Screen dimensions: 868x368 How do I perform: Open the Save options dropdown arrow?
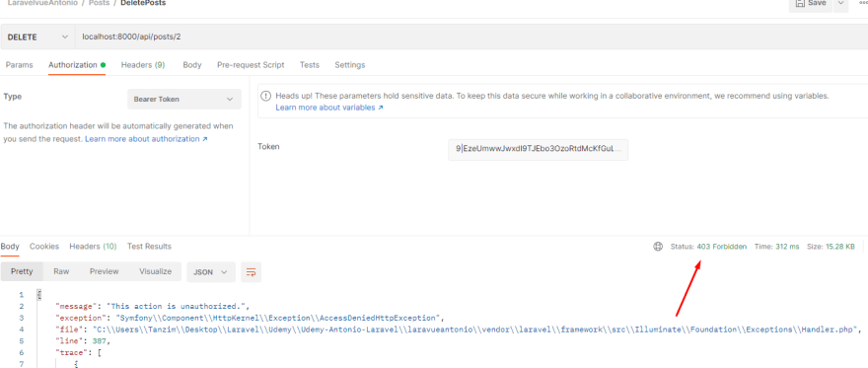pos(840,3)
